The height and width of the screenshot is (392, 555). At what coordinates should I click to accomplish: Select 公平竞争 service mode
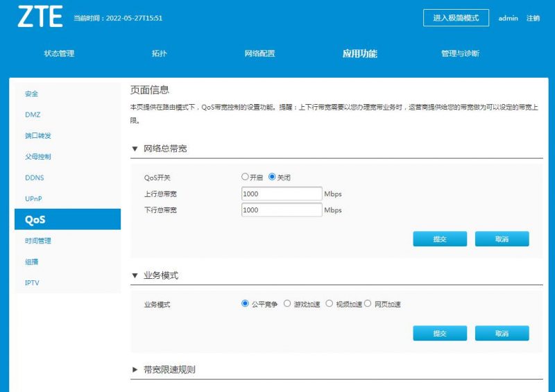click(245, 304)
